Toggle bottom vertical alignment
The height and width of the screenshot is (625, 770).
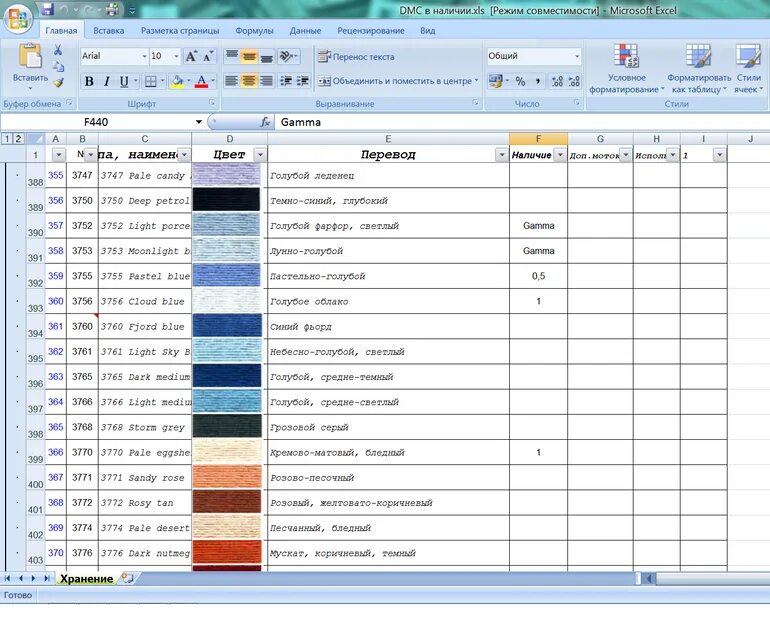266,56
